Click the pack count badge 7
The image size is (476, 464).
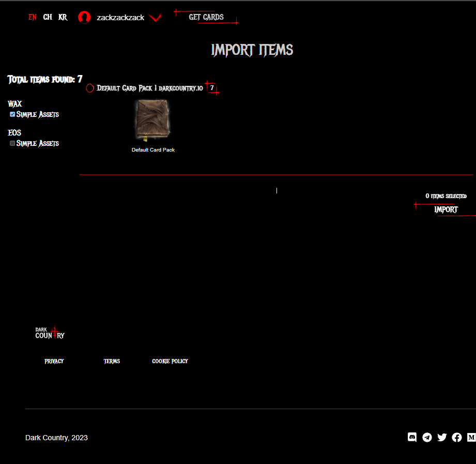[x=212, y=88]
